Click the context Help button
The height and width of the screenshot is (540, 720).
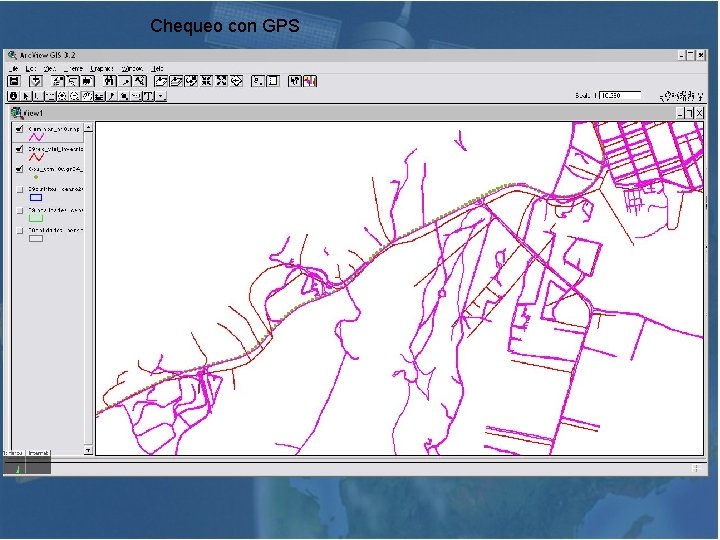(295, 81)
